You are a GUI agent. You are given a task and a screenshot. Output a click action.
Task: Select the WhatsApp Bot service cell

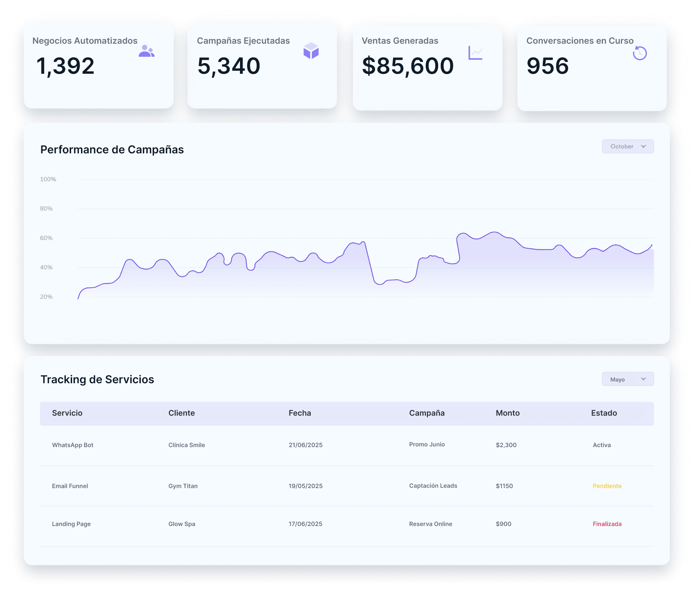(72, 445)
